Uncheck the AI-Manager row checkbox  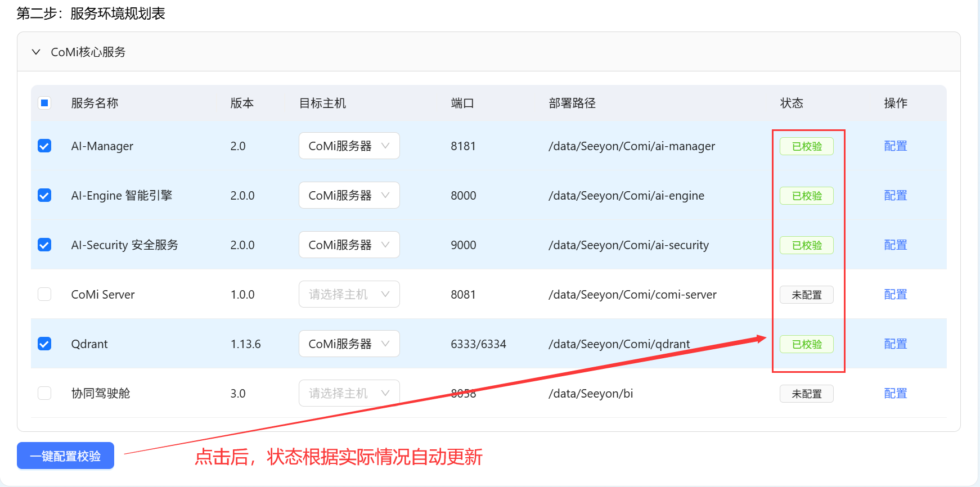click(44, 146)
